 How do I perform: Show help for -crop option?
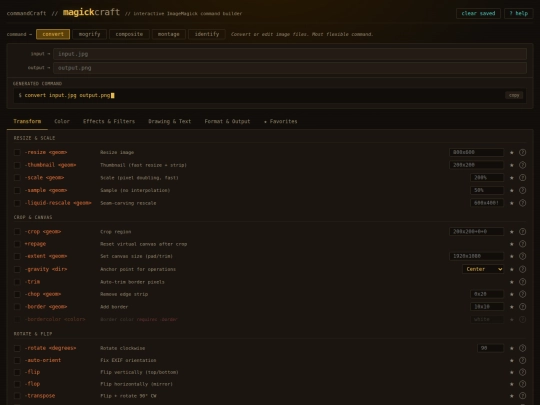[522, 232]
